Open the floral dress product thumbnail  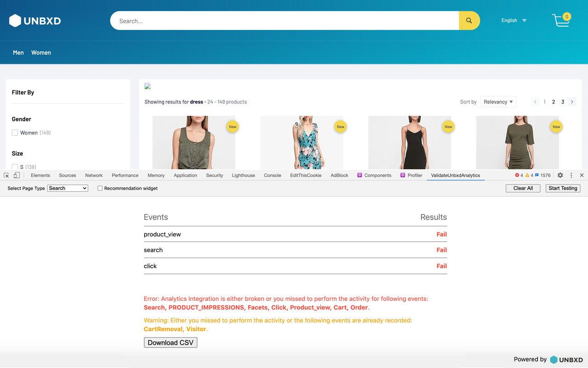(x=302, y=143)
